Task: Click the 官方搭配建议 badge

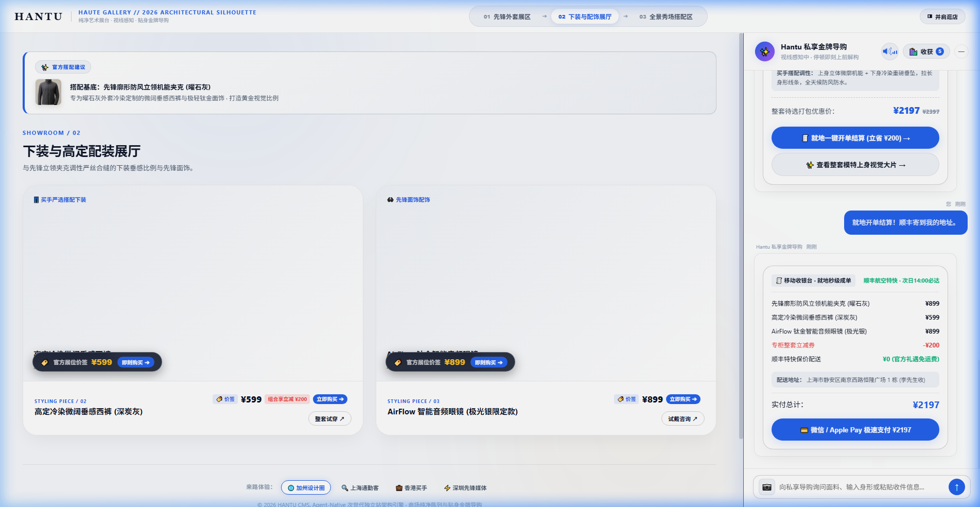Action: click(x=63, y=67)
